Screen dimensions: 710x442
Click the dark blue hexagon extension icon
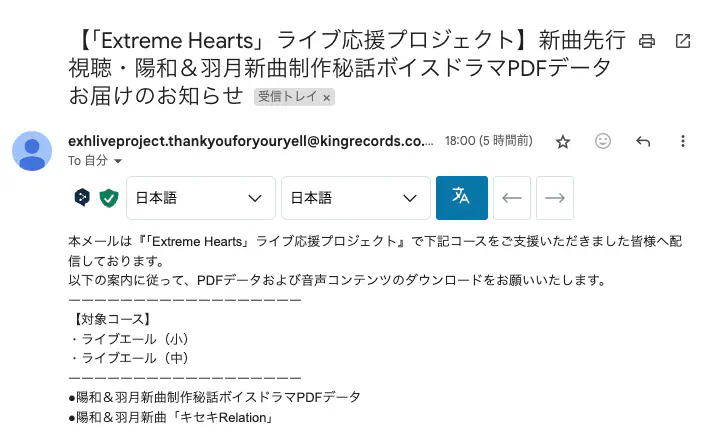coord(83,198)
